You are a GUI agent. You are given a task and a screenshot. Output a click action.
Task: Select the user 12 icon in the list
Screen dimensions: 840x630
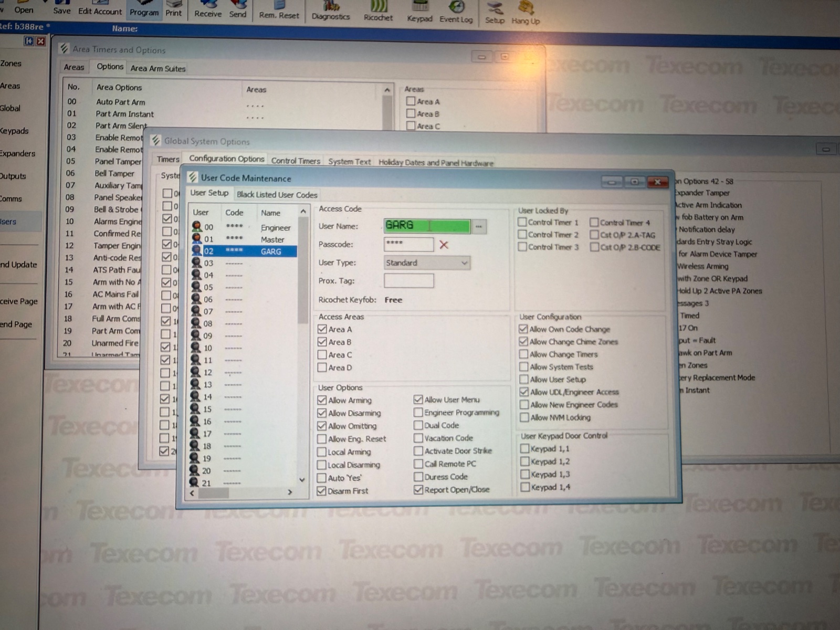pos(196,372)
